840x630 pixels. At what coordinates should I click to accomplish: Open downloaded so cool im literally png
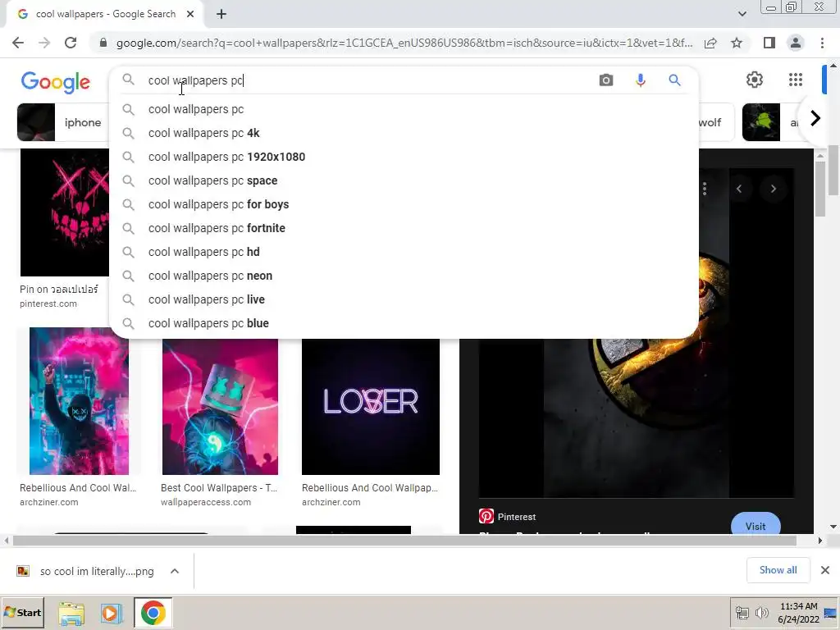click(87, 571)
